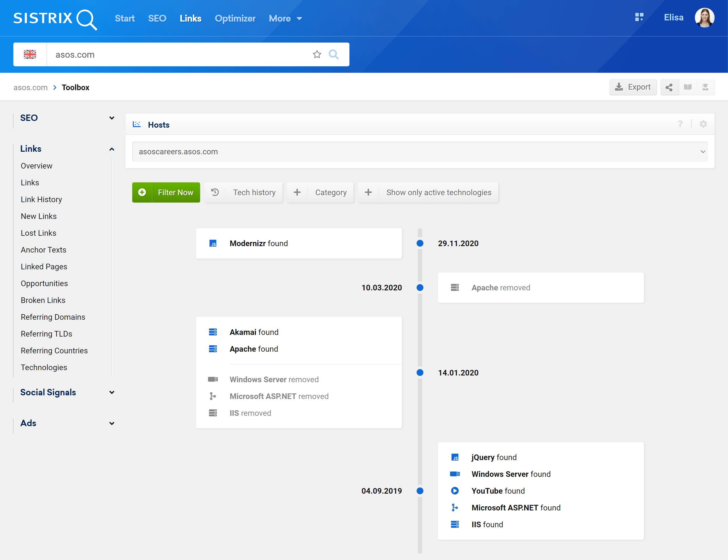Click the Akamai server icon

point(213,332)
